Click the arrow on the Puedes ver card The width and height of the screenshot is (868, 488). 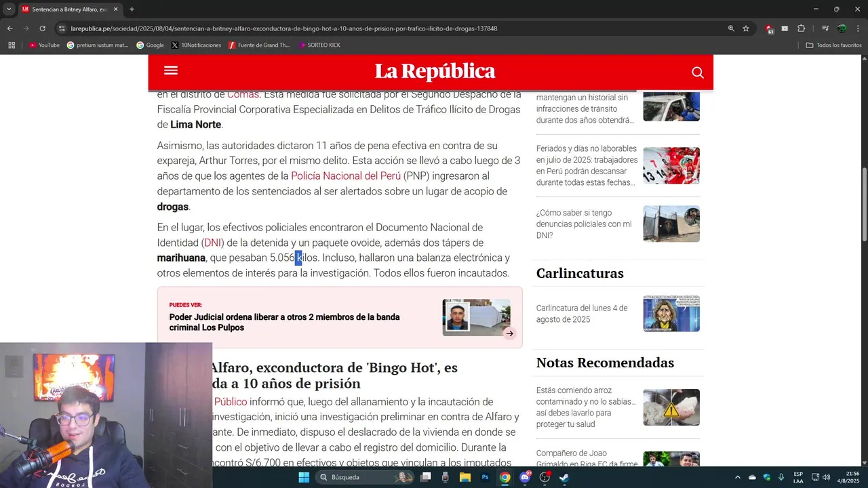pyautogui.click(x=509, y=333)
